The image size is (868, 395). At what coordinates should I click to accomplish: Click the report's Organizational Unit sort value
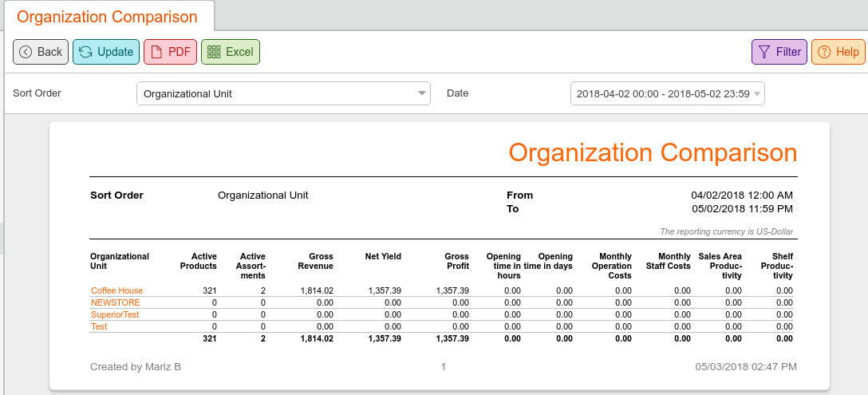263,195
